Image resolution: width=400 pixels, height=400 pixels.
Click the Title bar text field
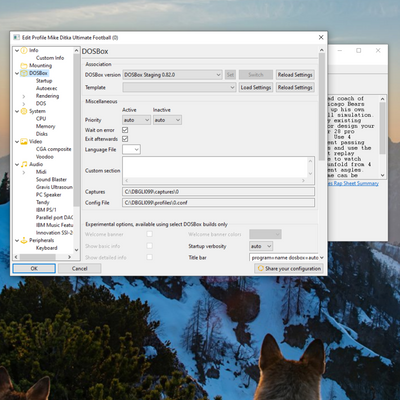click(284, 258)
